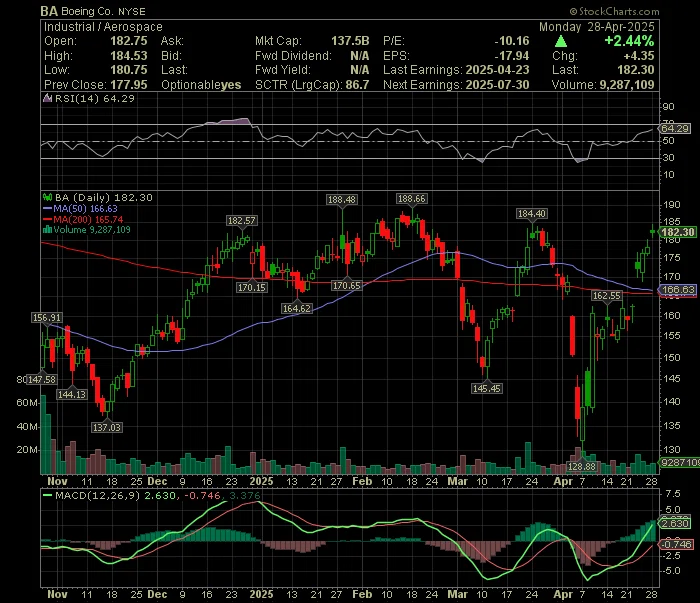Click the 188.48 peak price label
This screenshot has height=603, width=700.
(x=342, y=200)
